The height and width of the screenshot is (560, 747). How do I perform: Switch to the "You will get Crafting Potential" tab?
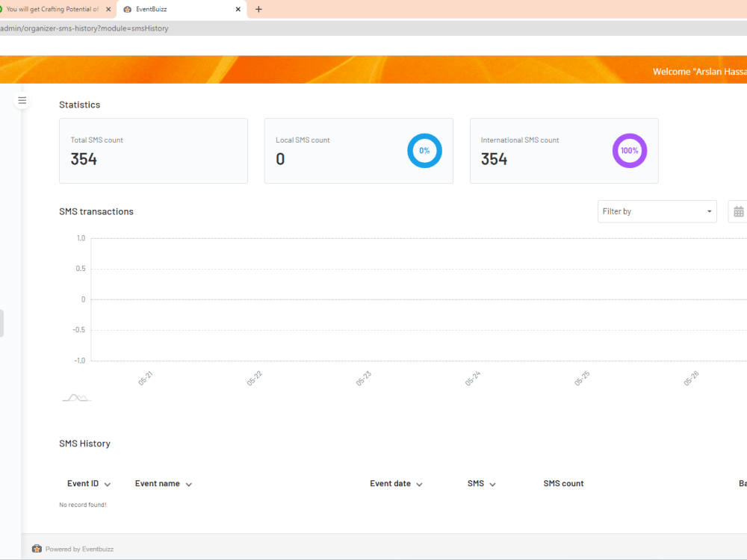[58, 9]
